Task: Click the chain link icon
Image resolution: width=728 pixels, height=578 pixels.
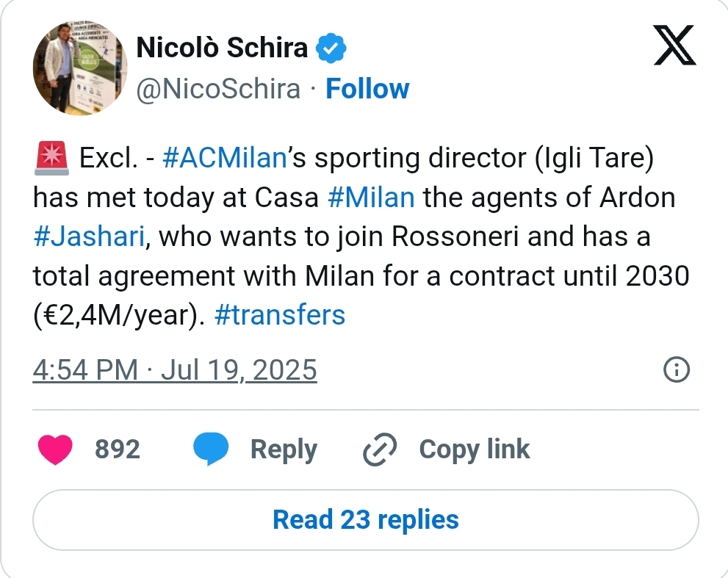Action: pyautogui.click(x=381, y=449)
